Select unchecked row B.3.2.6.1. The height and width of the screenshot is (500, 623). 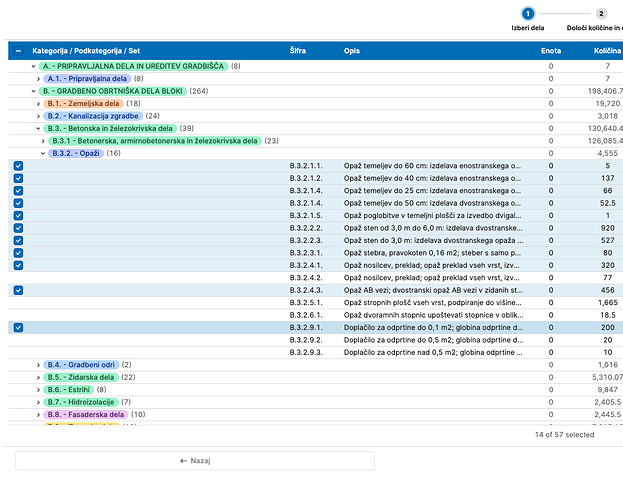tap(315, 315)
